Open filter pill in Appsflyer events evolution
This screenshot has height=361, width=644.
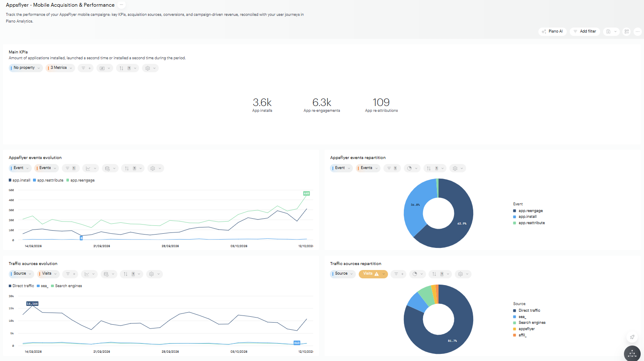(71, 168)
